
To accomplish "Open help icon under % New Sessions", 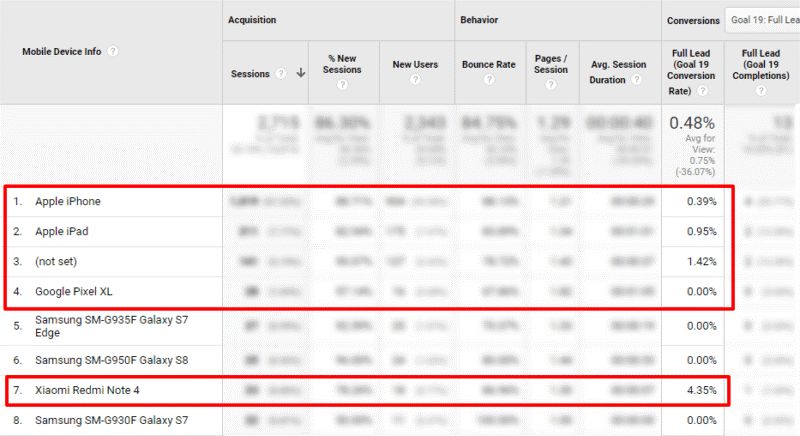I will click(x=342, y=84).
